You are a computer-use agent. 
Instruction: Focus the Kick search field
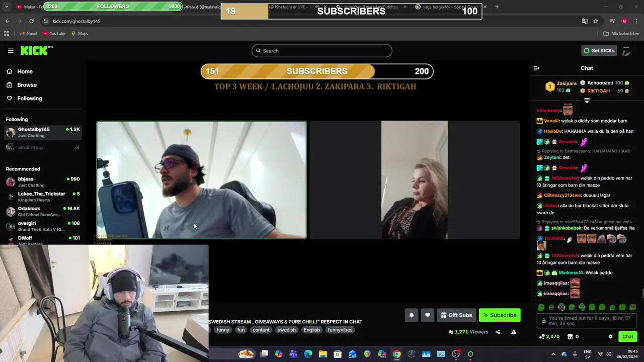click(322, 51)
